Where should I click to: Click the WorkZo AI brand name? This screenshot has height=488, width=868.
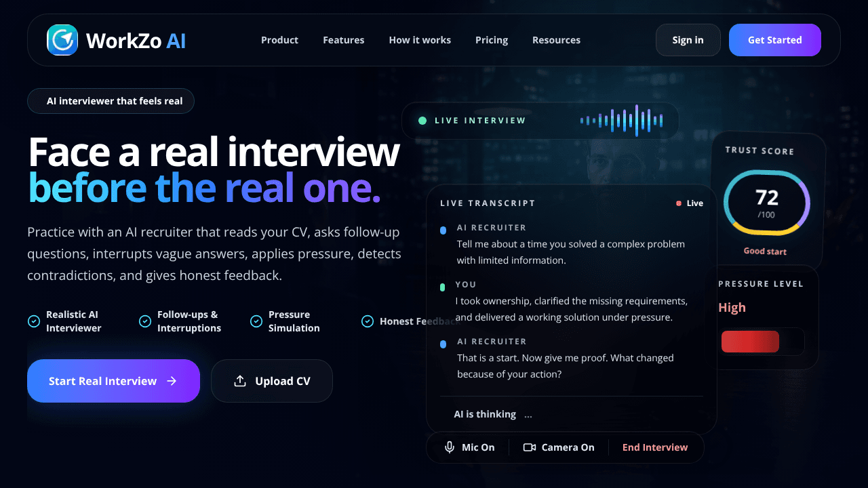click(136, 41)
